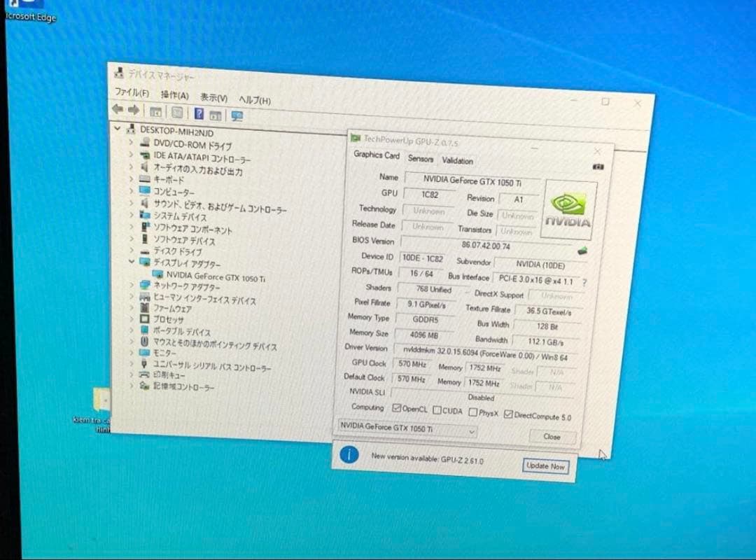Click the scan for hardware changes monitor icon
The width and height of the screenshot is (756, 560).
[237, 115]
